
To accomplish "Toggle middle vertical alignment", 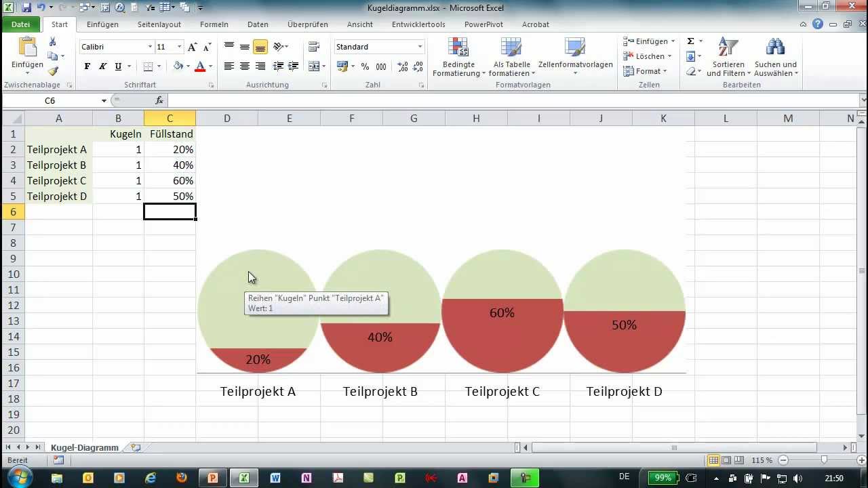I will pyautogui.click(x=244, y=47).
